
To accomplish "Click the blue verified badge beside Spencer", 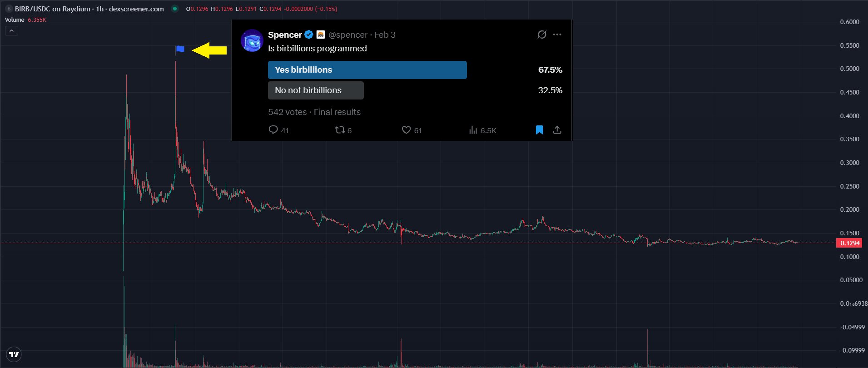I will click(x=309, y=35).
